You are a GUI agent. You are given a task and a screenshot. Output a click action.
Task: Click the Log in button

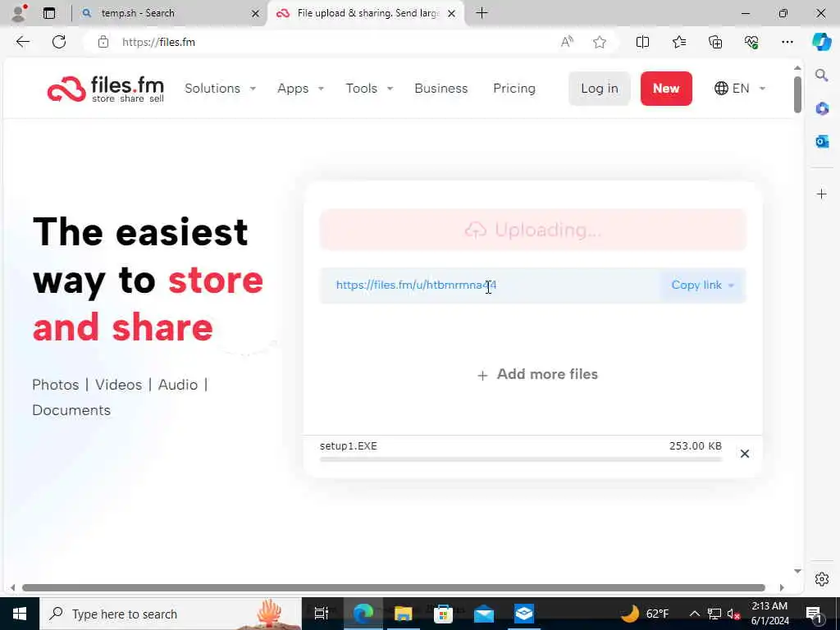599,89
